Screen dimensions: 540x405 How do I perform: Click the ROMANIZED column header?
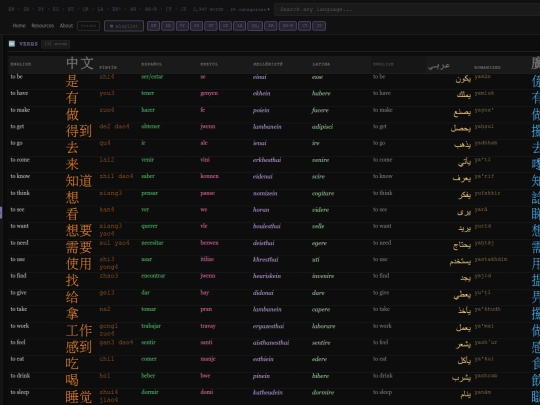[487, 67]
